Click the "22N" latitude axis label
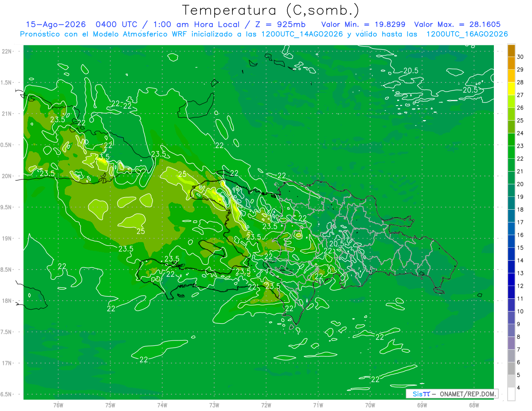 coord(7,51)
